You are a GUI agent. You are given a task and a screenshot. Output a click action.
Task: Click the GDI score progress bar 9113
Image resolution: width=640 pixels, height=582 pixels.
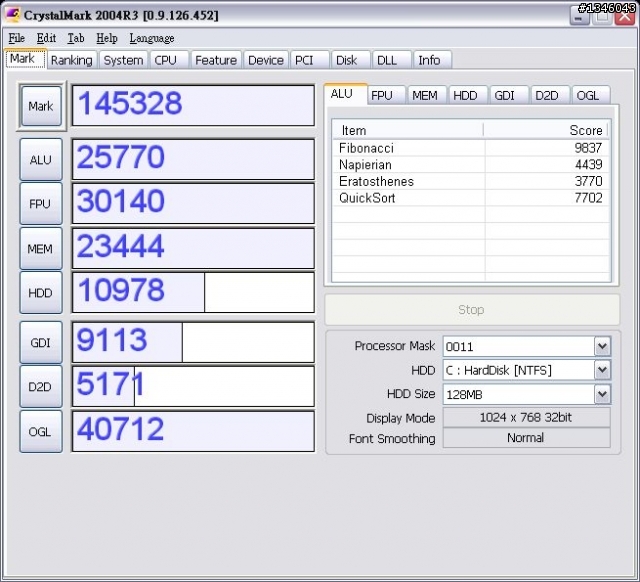[193, 342]
